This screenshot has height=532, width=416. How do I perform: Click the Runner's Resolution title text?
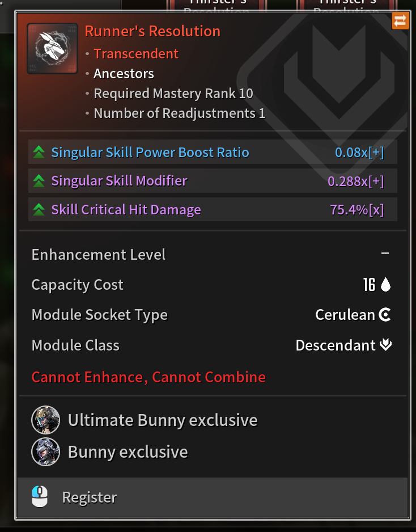(x=152, y=31)
